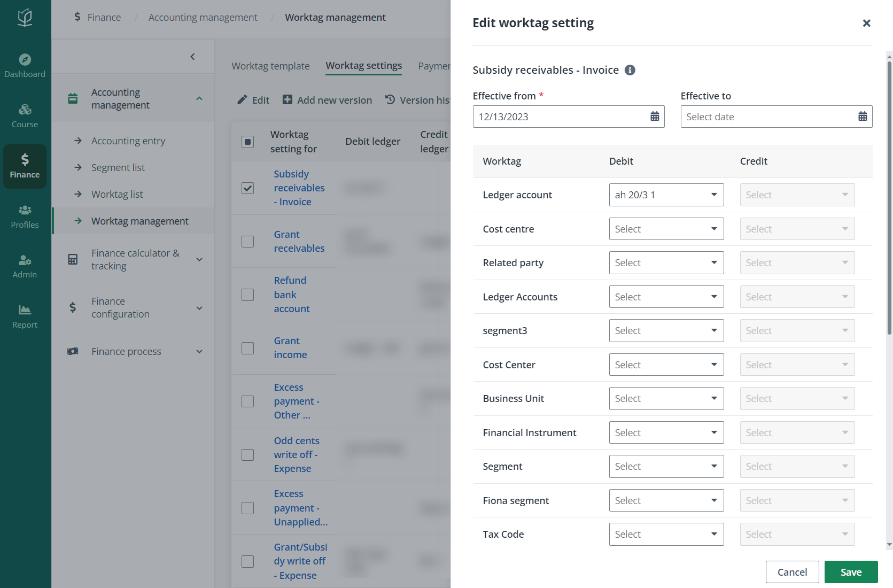Open the Dashboard compass icon
The height and width of the screenshot is (588, 893).
(x=25, y=59)
